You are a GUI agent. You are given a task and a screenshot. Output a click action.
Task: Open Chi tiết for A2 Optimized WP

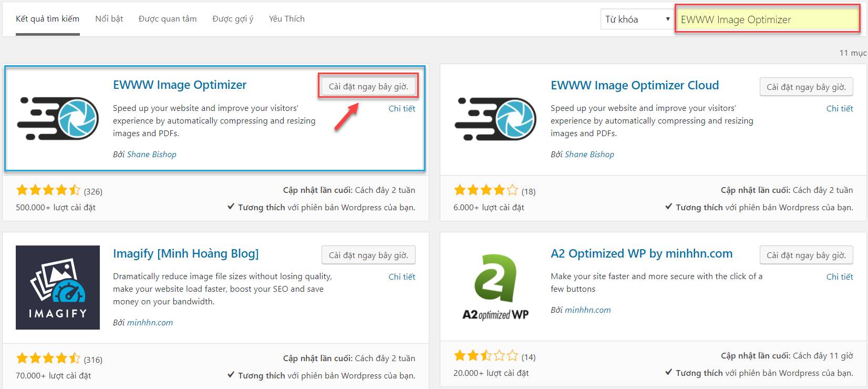pyautogui.click(x=840, y=277)
